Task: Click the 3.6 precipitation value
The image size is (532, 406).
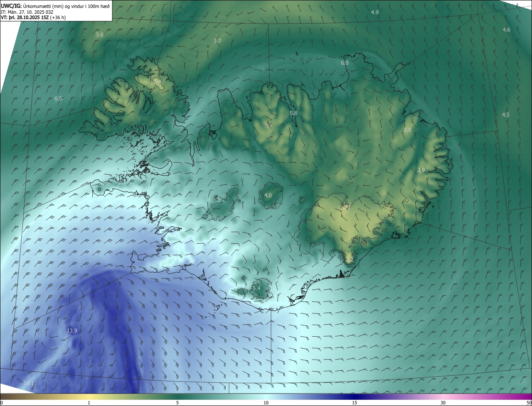Action: point(99,35)
